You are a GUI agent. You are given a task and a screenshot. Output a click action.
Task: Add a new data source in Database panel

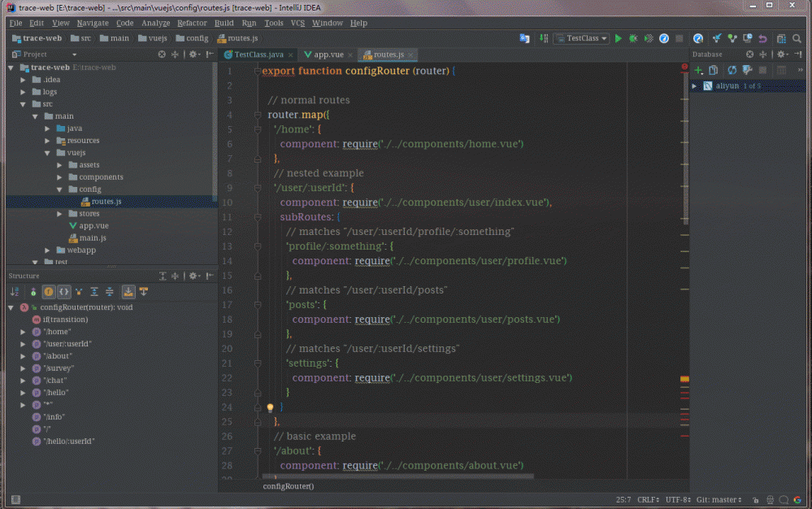[x=697, y=71]
